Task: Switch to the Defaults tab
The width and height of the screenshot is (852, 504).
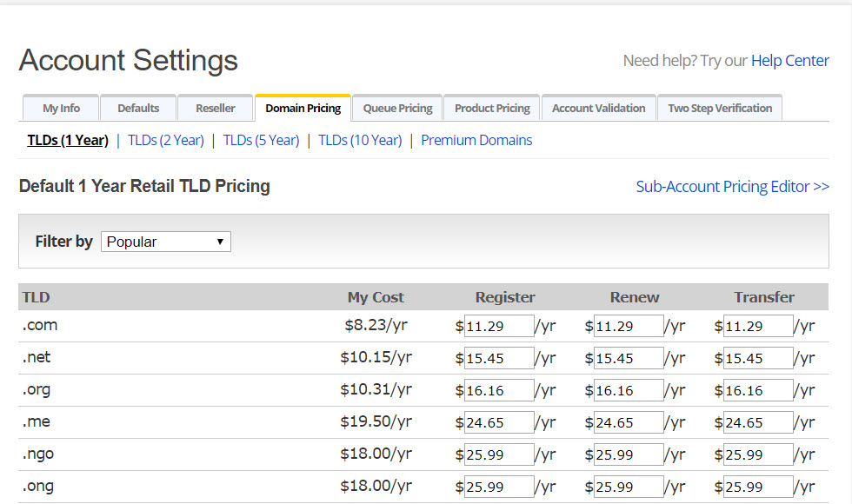Action: coord(138,109)
